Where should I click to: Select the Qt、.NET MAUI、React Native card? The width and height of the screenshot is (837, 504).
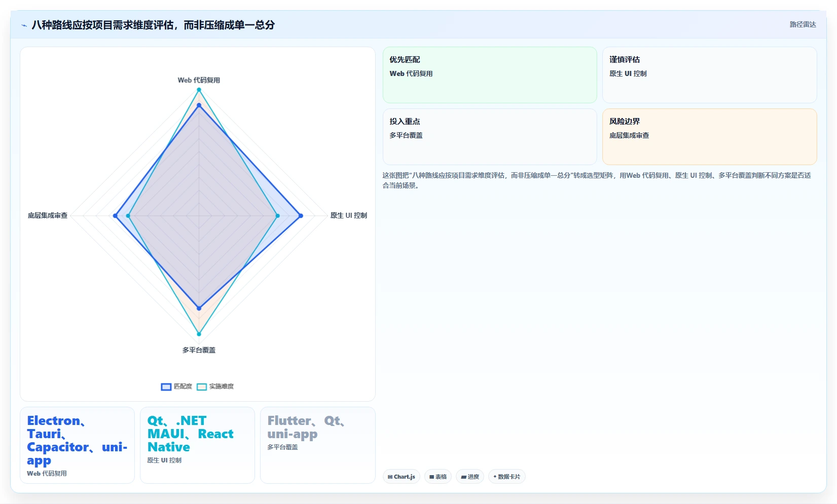[x=198, y=445]
